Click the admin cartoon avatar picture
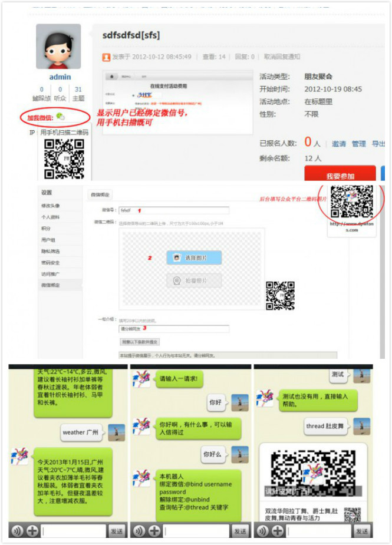 [x=58, y=46]
